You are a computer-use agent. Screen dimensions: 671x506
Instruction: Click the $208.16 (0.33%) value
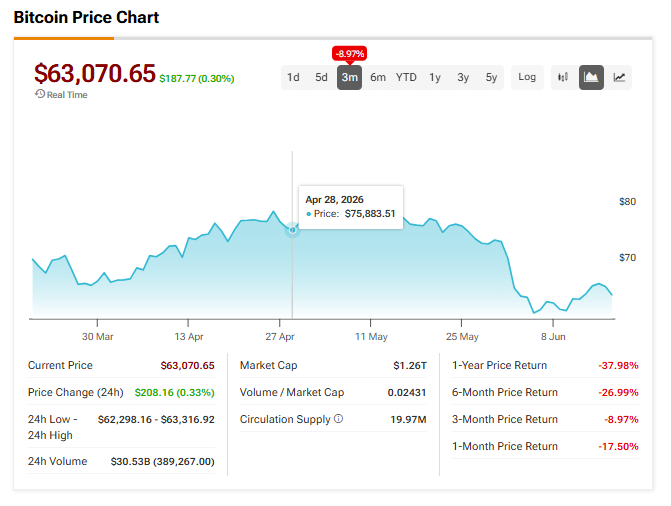coord(175,393)
